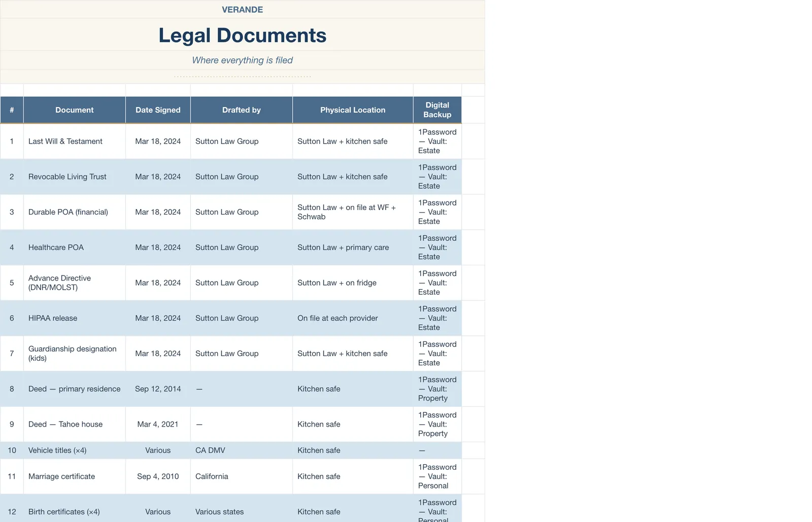This screenshot has width=812, height=522.
Task: Click the 'Sutton Law + on fridge' cell
Action: [353, 283]
